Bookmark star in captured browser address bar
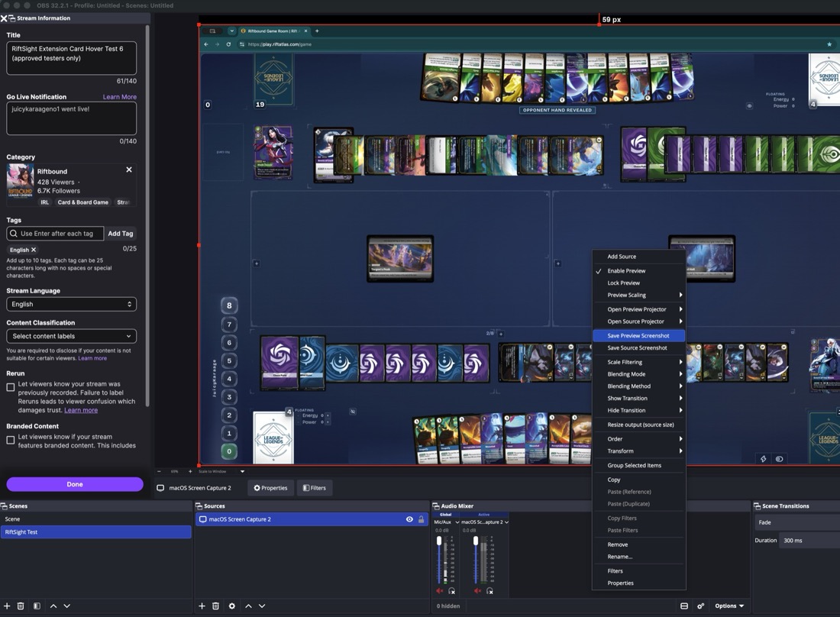840x617 pixels. point(829,44)
